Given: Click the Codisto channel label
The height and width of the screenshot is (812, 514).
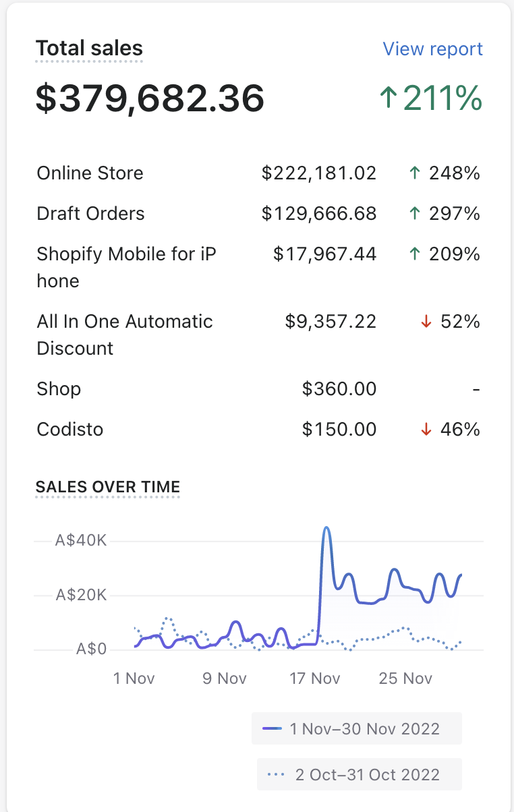Looking at the screenshot, I should pos(70,430).
